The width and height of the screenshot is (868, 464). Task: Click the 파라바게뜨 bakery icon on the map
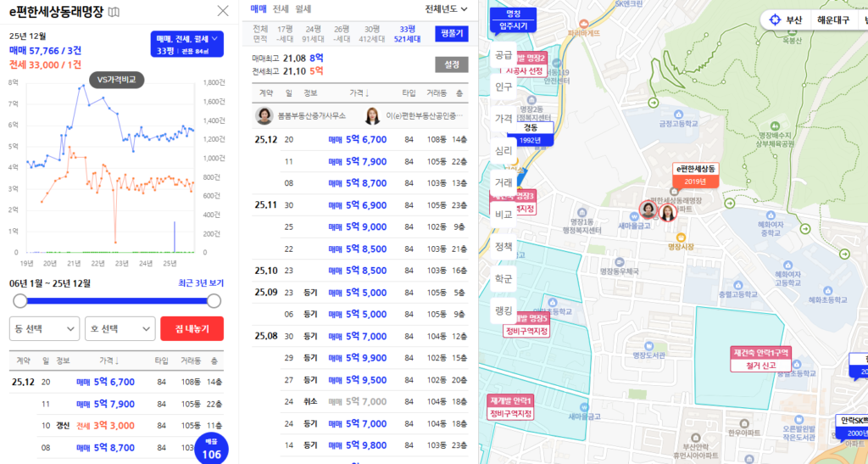click(583, 23)
